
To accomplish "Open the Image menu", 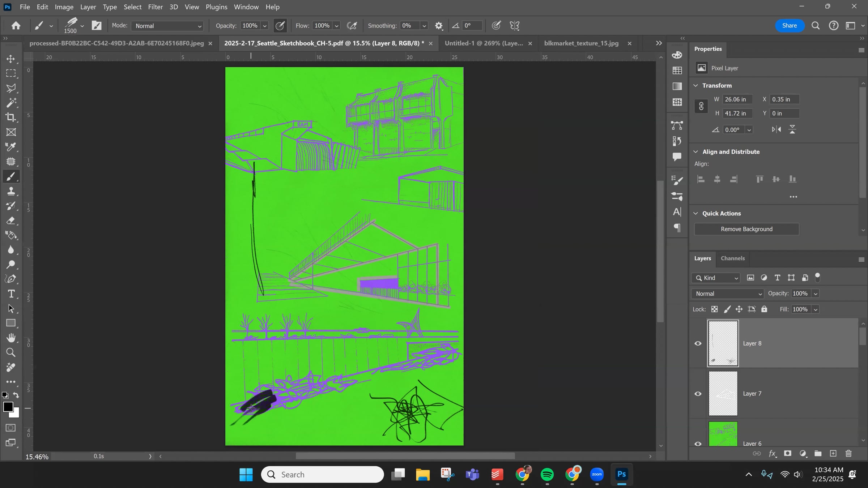I will (x=64, y=7).
